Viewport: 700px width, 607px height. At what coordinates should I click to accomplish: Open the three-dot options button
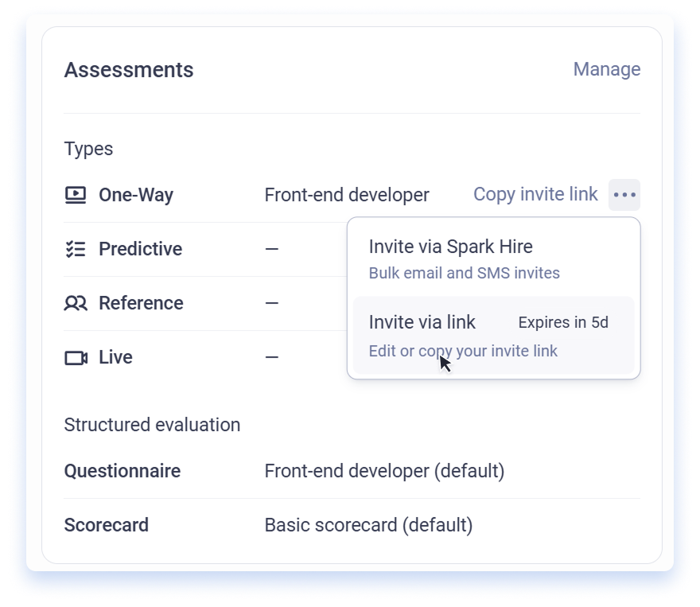[624, 195]
